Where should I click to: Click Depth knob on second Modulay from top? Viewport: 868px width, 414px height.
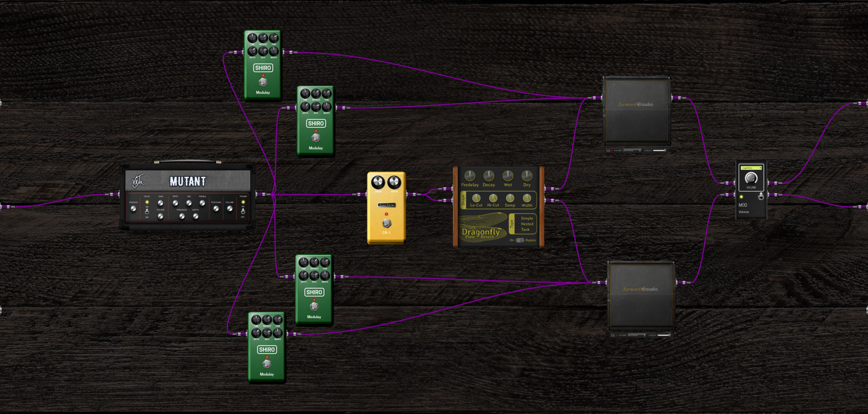pos(305,107)
